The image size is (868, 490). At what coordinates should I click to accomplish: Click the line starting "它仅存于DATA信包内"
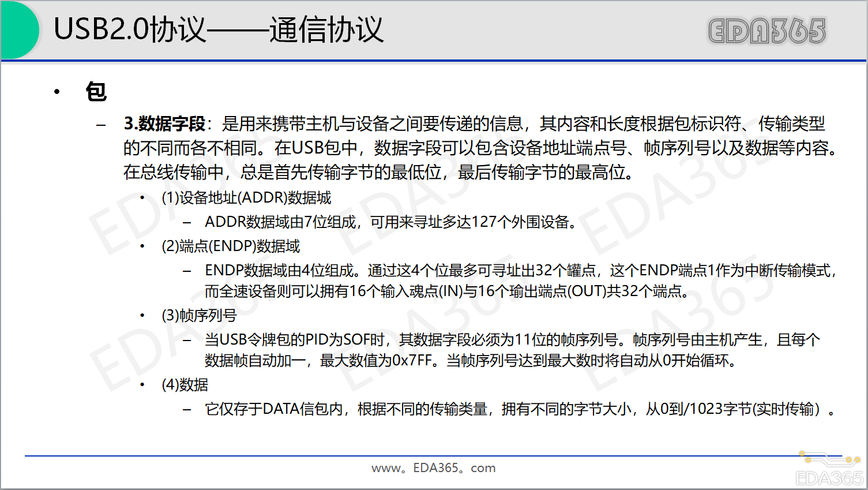click(x=520, y=409)
